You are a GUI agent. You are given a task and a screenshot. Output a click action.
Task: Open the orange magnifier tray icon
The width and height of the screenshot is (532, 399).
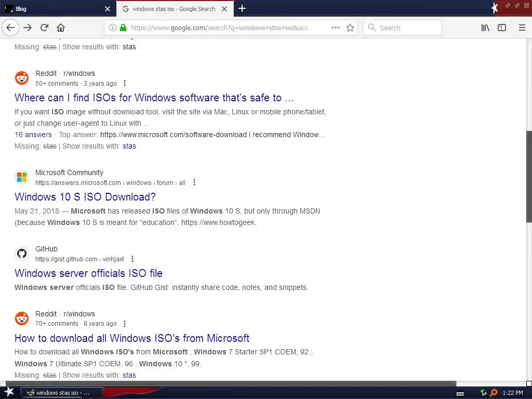point(494,393)
